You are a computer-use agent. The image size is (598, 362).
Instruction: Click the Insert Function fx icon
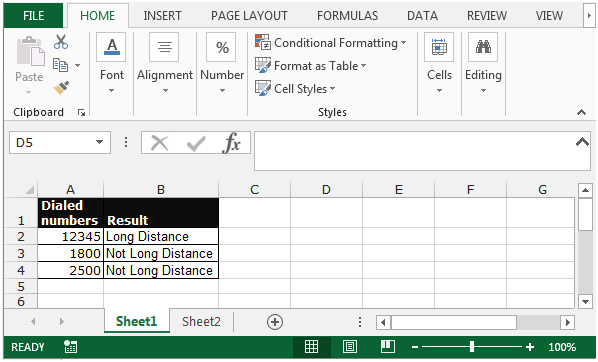coord(231,143)
